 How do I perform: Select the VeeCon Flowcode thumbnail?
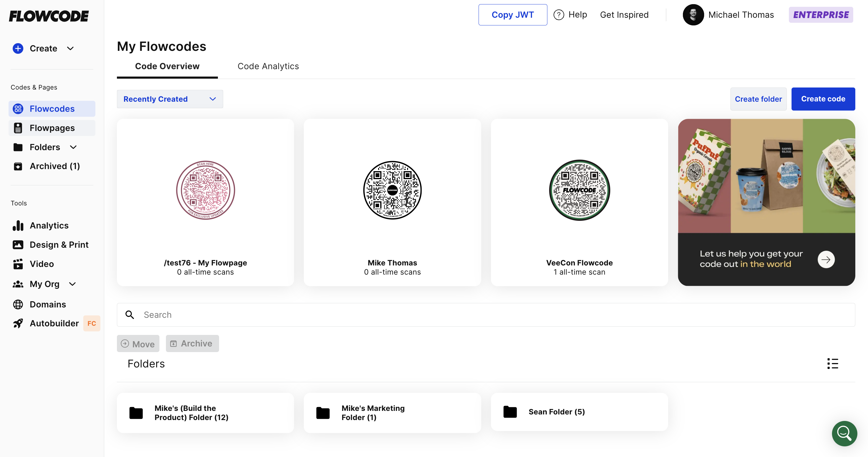(x=579, y=190)
